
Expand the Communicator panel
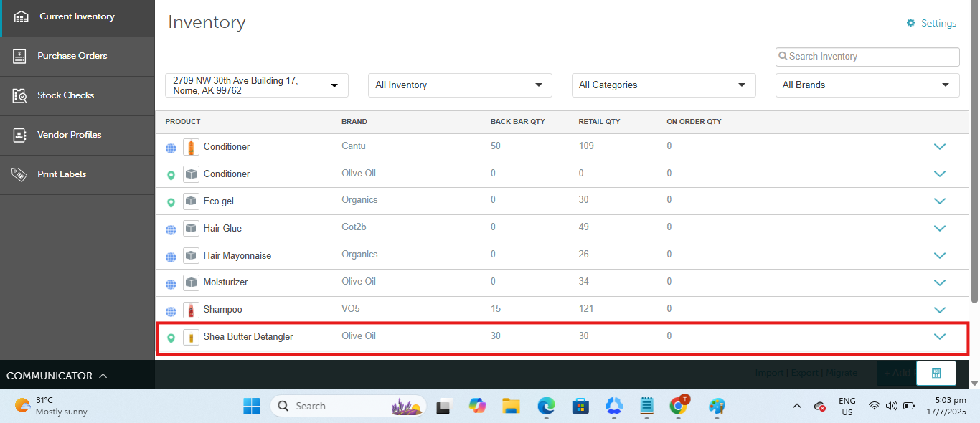[57, 376]
